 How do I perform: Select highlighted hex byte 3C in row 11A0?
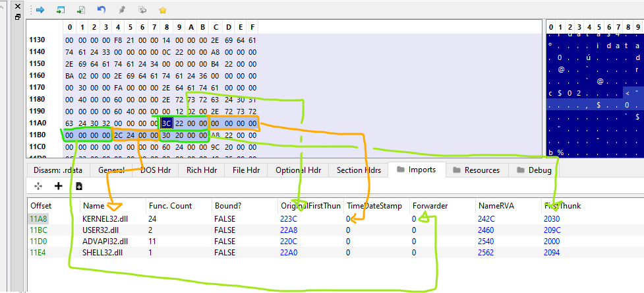[x=166, y=123]
